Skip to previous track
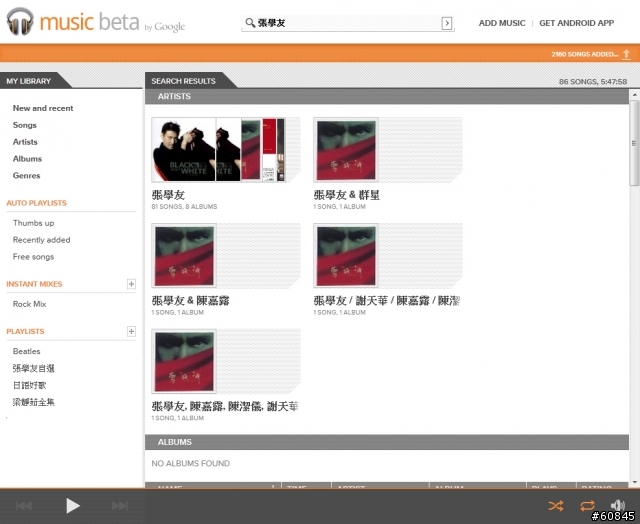The height and width of the screenshot is (524, 640). coord(24,506)
